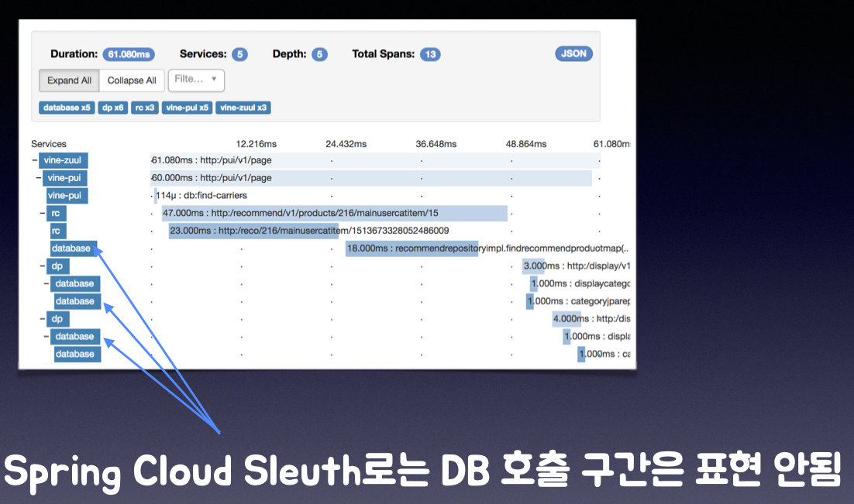Select the vine-zuul x3 service tag

[243, 108]
